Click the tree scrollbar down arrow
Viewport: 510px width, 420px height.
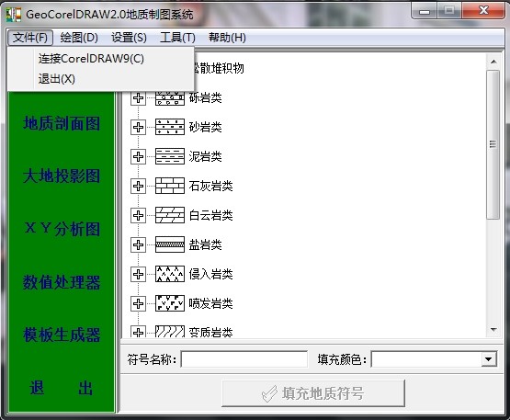[x=493, y=330]
